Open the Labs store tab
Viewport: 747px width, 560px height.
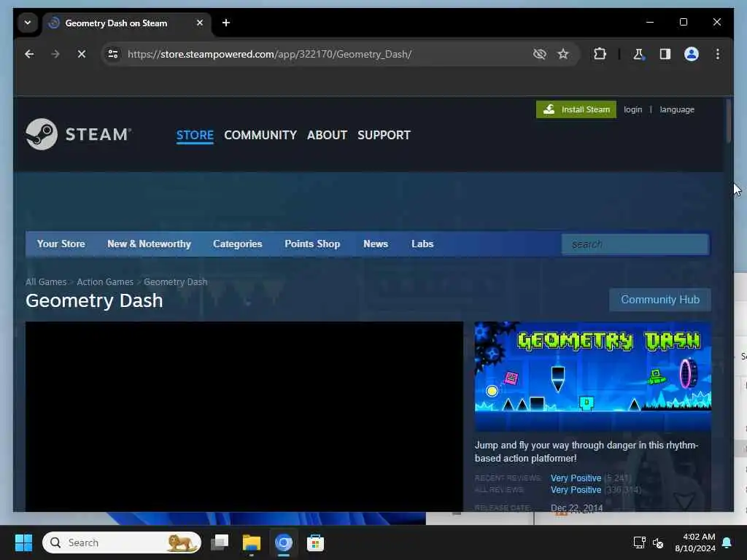coord(422,244)
